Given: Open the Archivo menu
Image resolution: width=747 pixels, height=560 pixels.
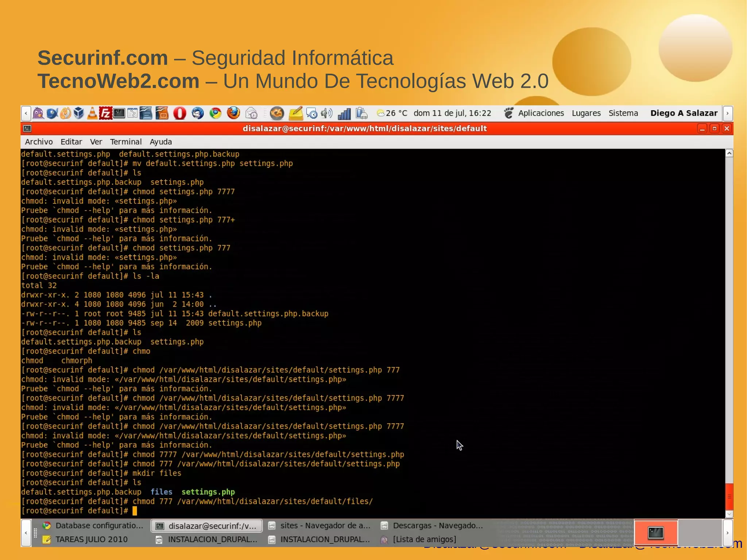Looking at the screenshot, I should click(x=39, y=142).
